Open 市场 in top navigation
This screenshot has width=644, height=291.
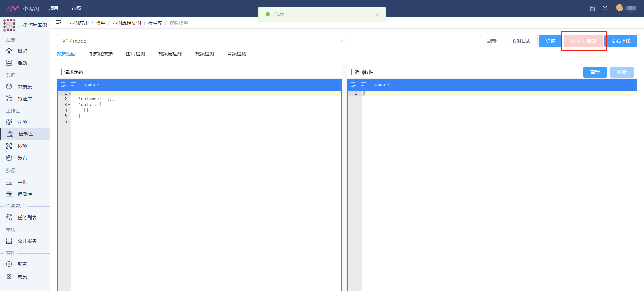[76, 8]
